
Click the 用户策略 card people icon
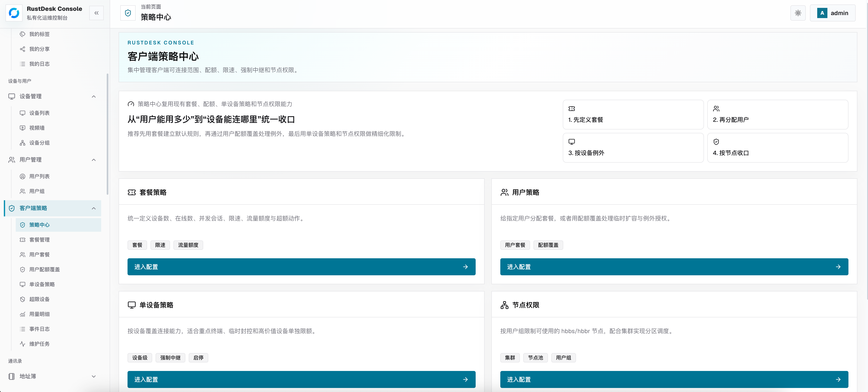coord(504,192)
